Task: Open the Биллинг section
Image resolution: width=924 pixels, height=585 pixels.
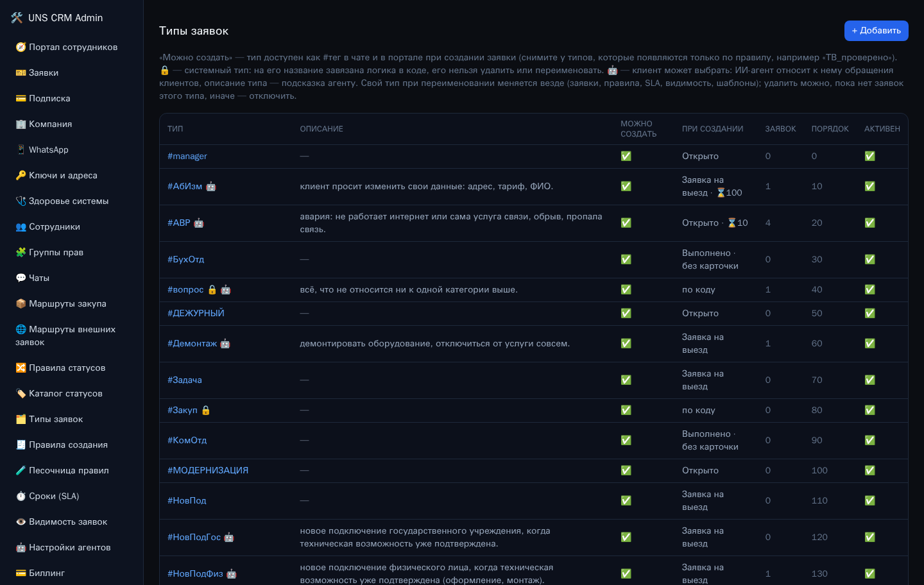Action: click(x=71, y=573)
